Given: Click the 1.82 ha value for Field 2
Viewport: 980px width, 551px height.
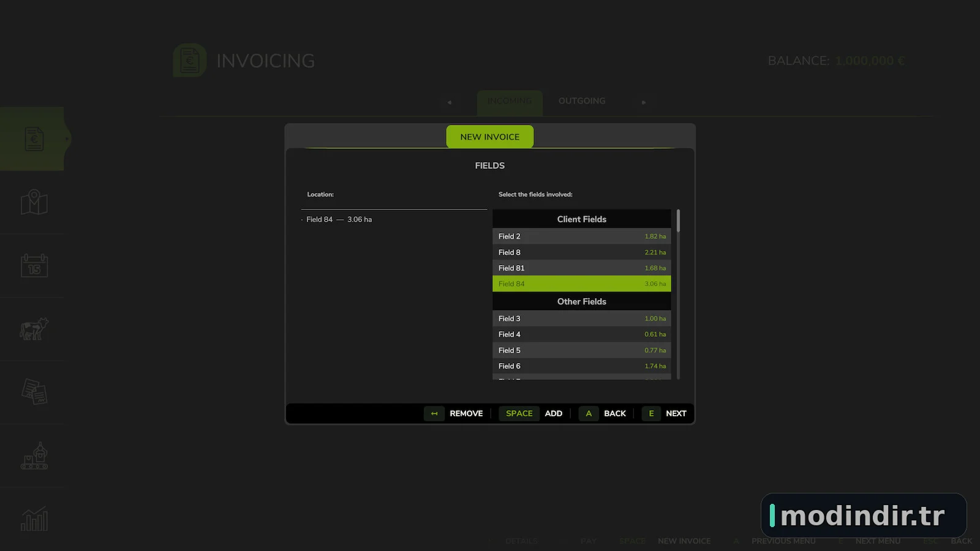Looking at the screenshot, I should (655, 236).
